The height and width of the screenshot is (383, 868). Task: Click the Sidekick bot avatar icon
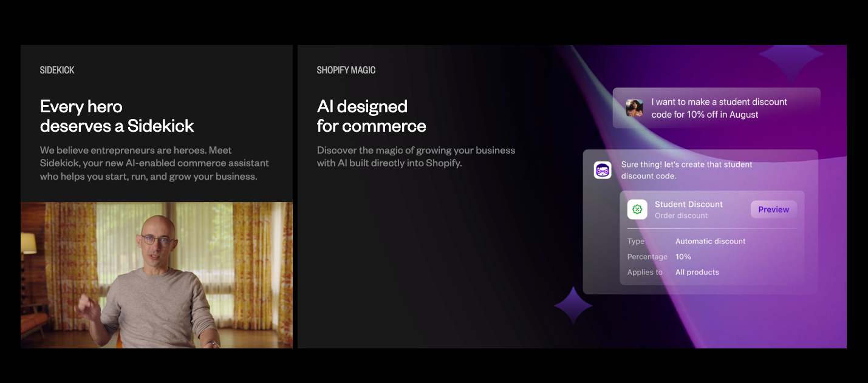coord(602,171)
